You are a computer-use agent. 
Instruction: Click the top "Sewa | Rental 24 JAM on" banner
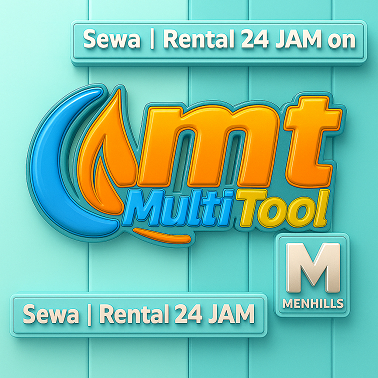(219, 43)
